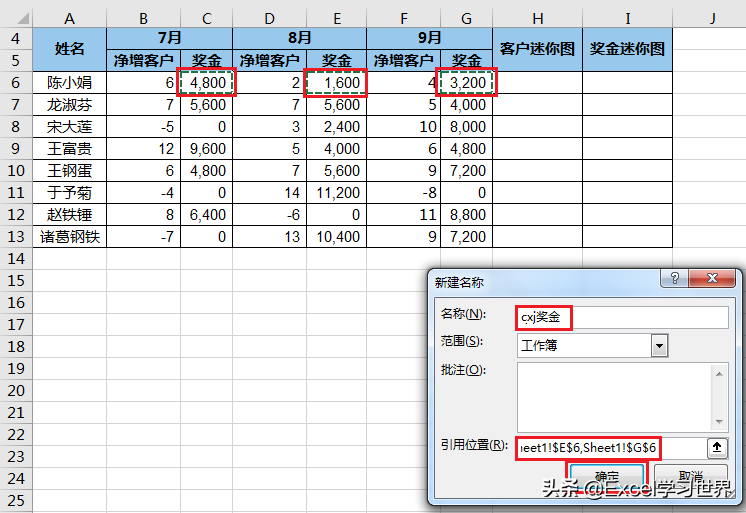The height and width of the screenshot is (513, 746).
Task: Click the 奖金迷你图 header cell
Action: click(628, 49)
